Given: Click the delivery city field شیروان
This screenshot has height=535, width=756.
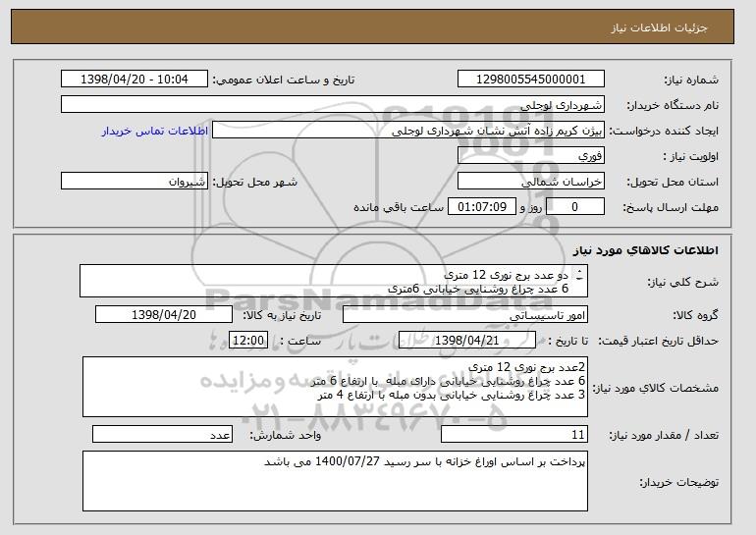Looking at the screenshot, I should pyautogui.click(x=135, y=182).
